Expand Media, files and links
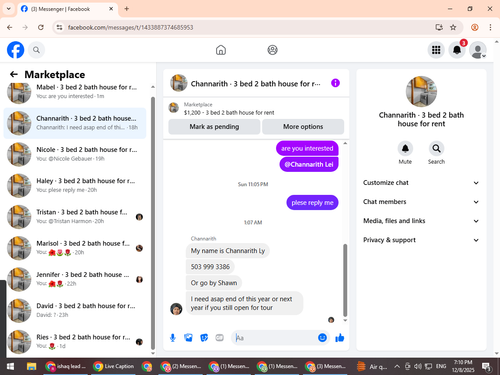This screenshot has height=375, width=500. (x=421, y=221)
